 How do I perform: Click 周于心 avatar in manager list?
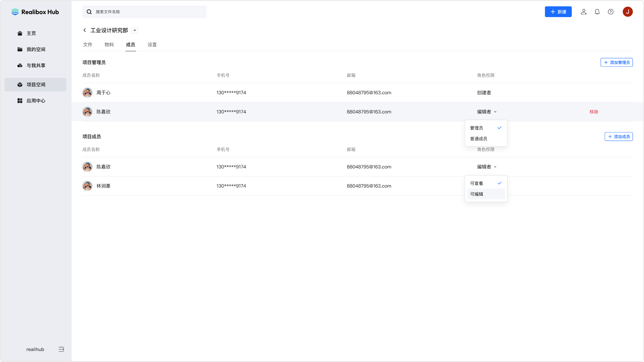87,93
